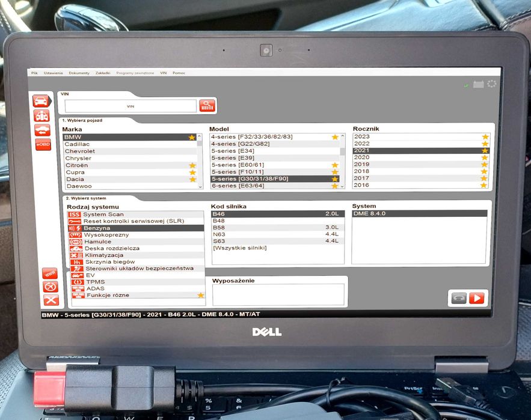Click the flight recorder airplane sidebar icon

tap(51, 287)
